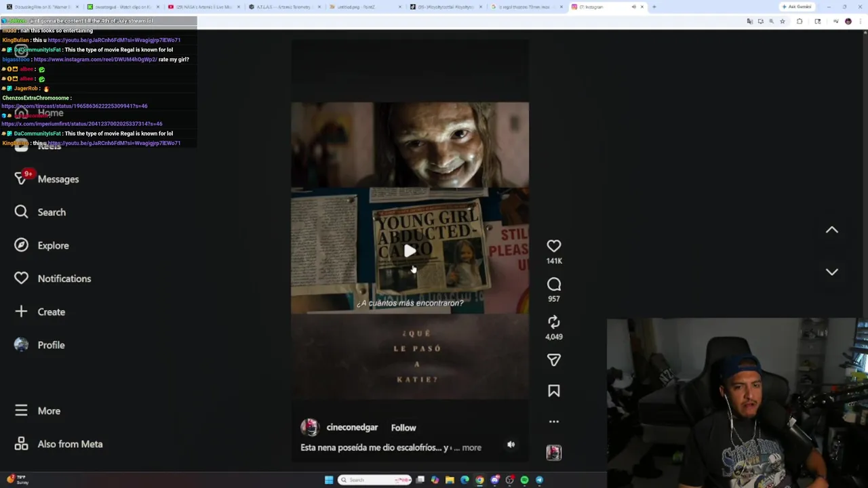This screenshot has height=488, width=868.
Task: Bookmark page with the star icon
Action: [x=782, y=22]
